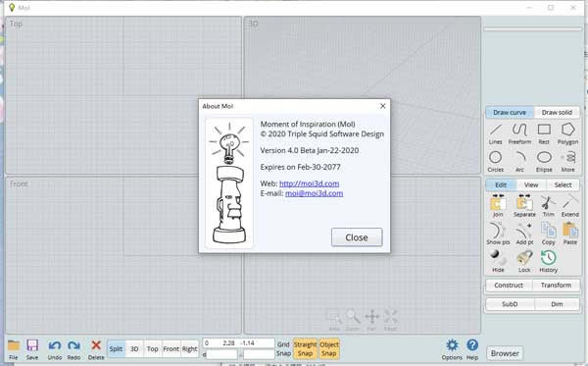Click the Join objects icon
The width and height of the screenshot is (588, 366).
pyautogui.click(x=498, y=206)
